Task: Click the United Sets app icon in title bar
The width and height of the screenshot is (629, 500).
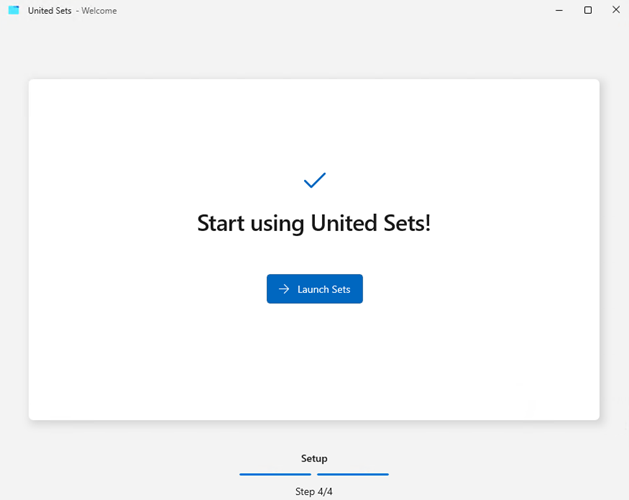Action: point(14,10)
